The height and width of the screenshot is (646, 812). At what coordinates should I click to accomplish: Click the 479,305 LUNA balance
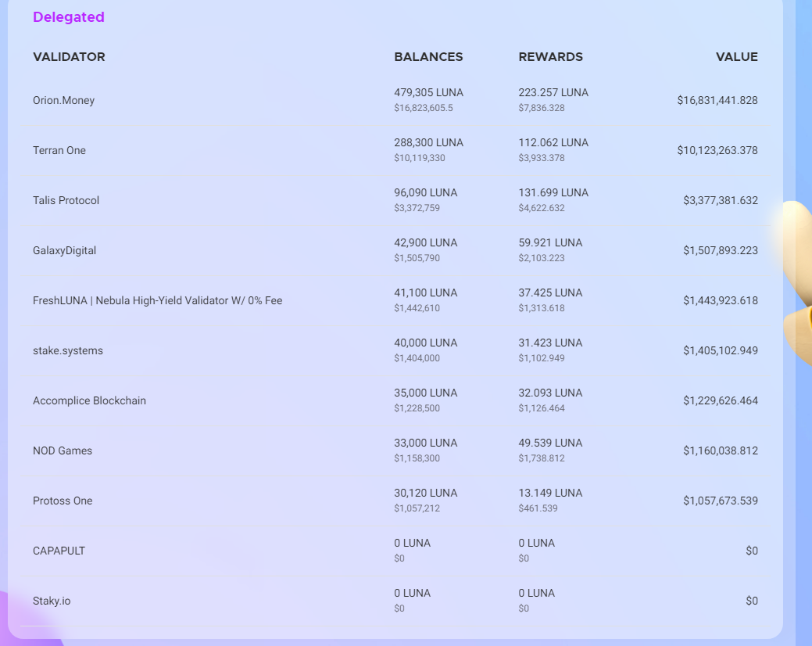point(428,93)
